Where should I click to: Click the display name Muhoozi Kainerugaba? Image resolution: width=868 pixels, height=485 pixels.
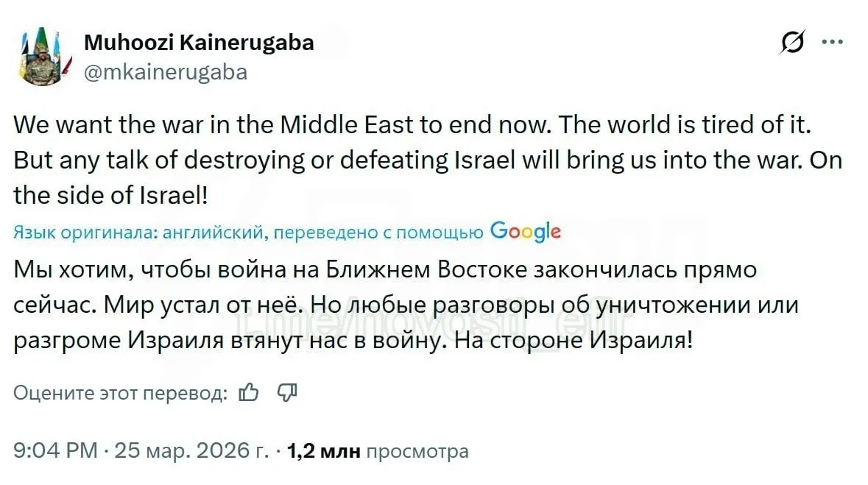199,43
